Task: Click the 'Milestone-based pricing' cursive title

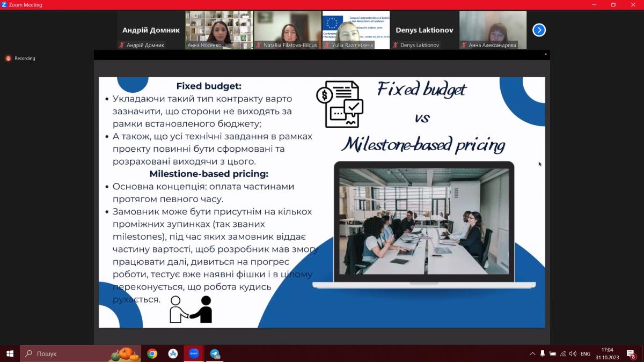Action: coord(423,144)
